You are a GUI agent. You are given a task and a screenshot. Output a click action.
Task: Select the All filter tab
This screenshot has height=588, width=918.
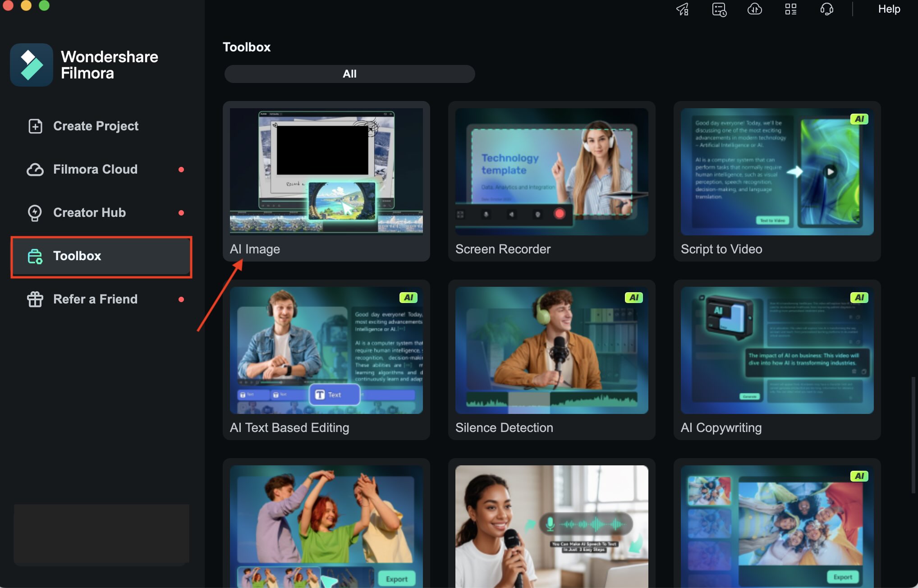click(349, 73)
